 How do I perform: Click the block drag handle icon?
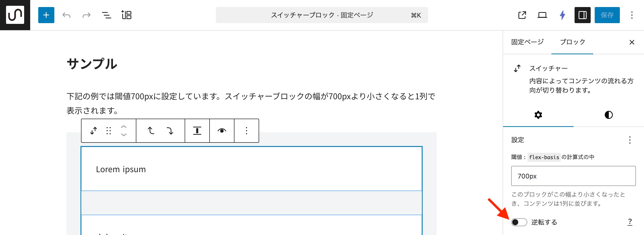109,131
